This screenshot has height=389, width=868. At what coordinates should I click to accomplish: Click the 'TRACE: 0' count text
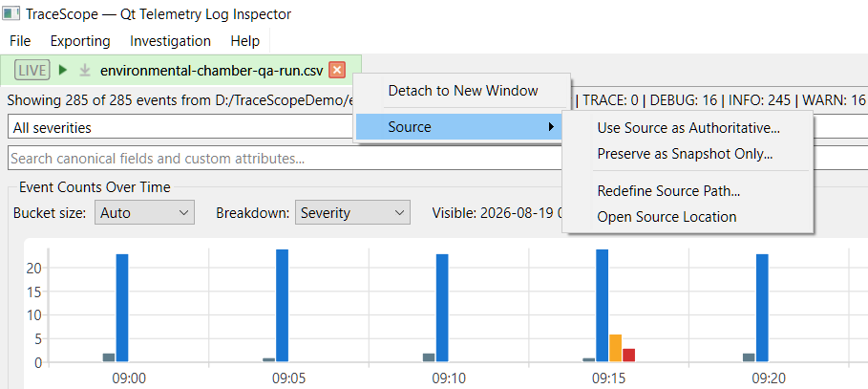[x=610, y=100]
